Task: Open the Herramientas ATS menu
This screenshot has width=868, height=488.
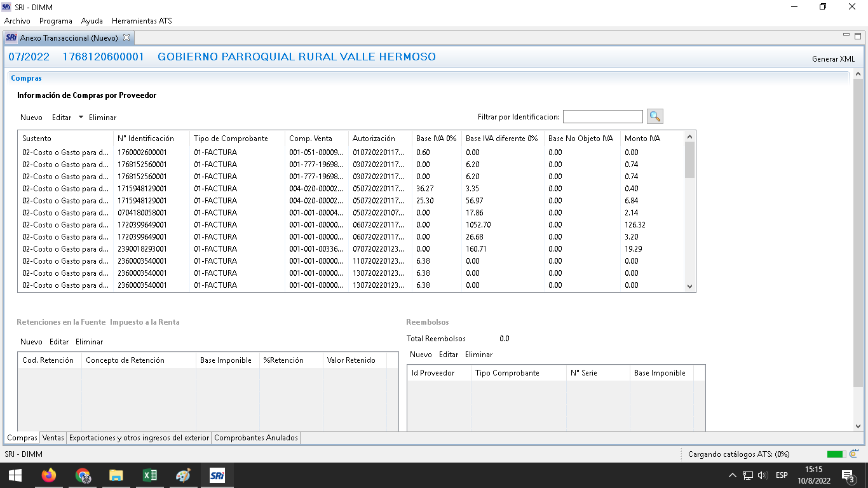Action: (142, 21)
